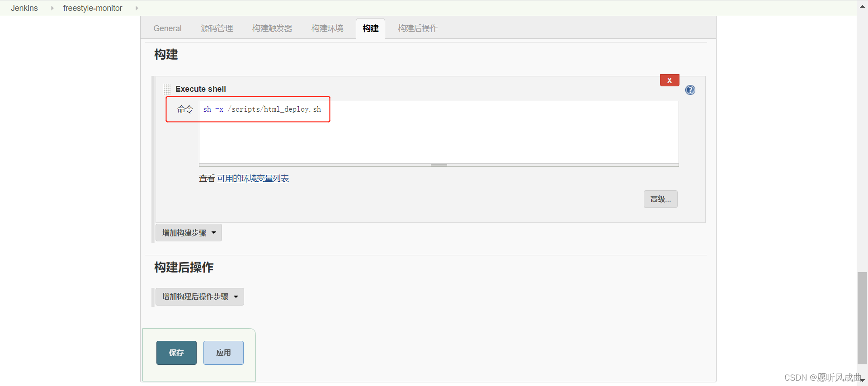Open the freestyle-monitor breadcrumb link
Screen dimensions: 868x386
click(93, 8)
